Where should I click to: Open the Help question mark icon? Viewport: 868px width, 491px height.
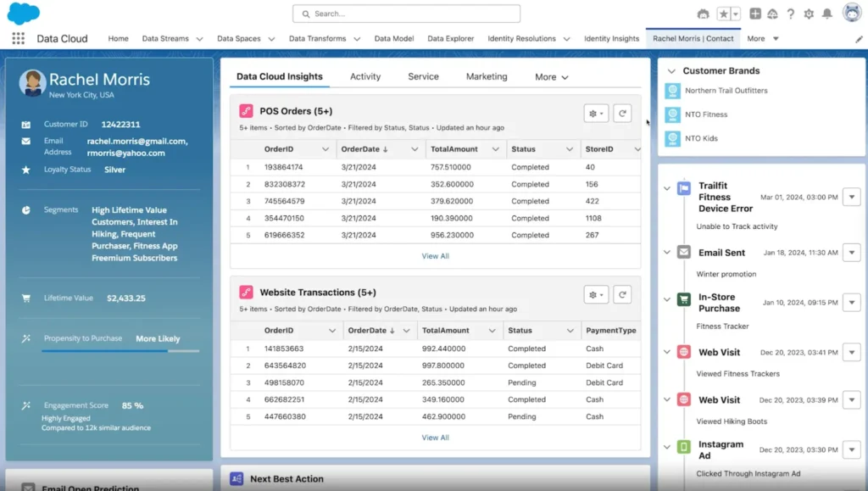click(x=791, y=14)
